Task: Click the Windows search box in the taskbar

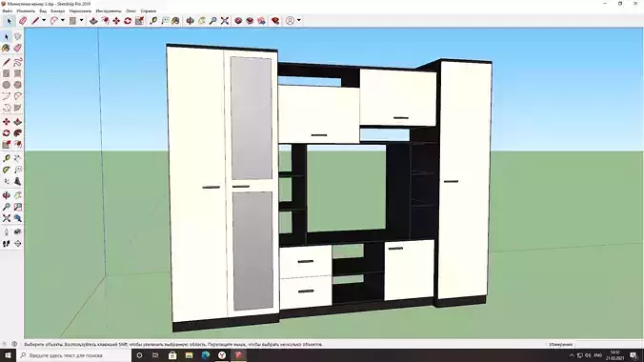Action: coord(73,355)
